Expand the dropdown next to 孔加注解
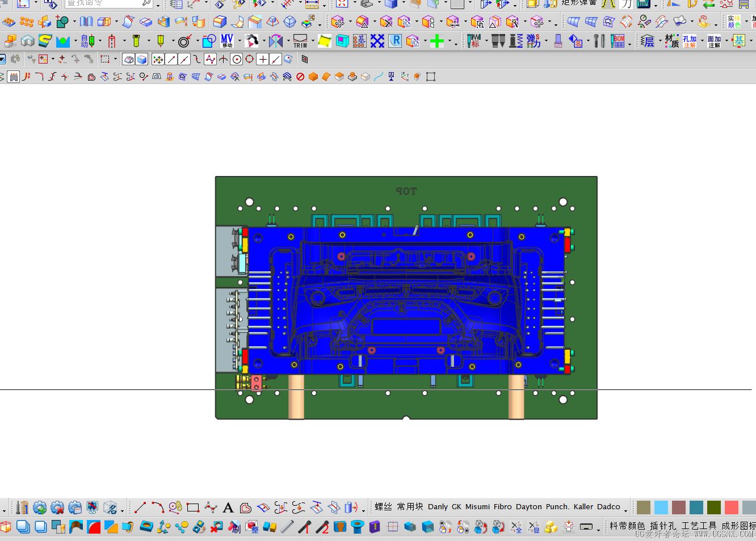756x541 pixels. (702, 41)
